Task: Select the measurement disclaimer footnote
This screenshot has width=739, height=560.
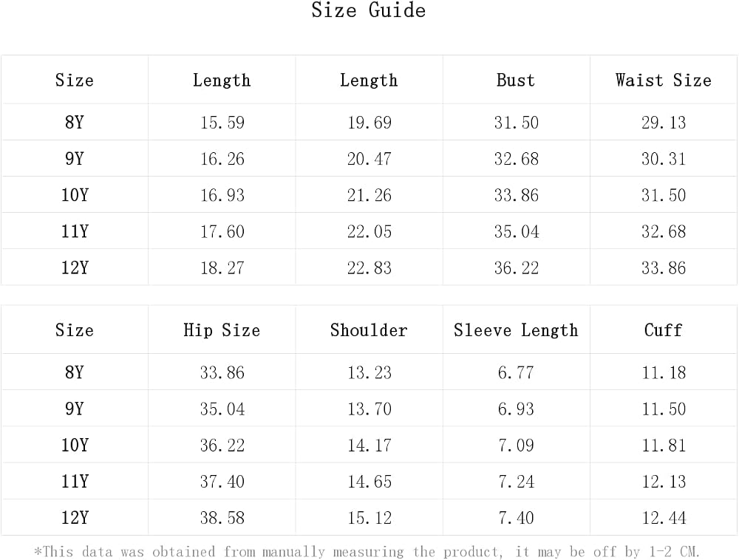Action: point(367,552)
